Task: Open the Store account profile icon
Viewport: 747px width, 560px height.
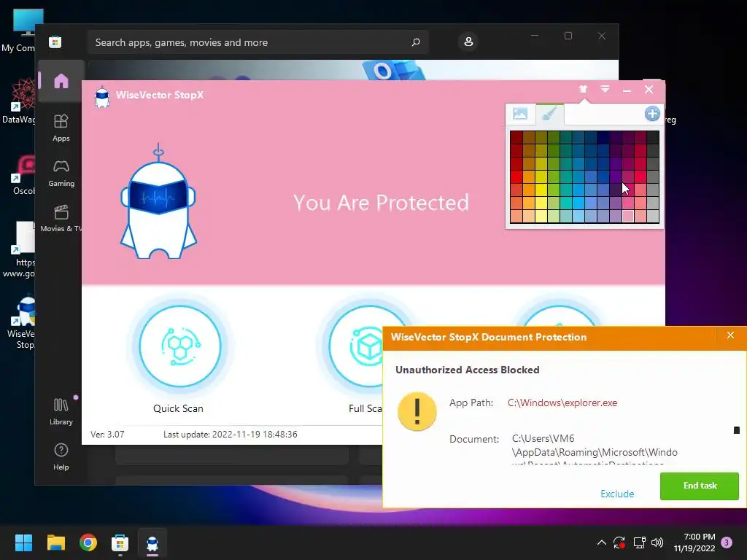Action: tap(468, 42)
